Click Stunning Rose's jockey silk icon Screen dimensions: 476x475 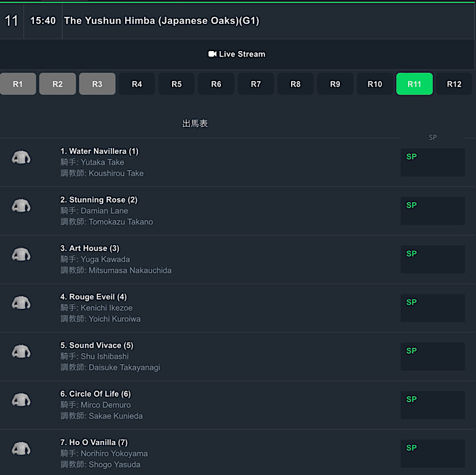(21, 206)
